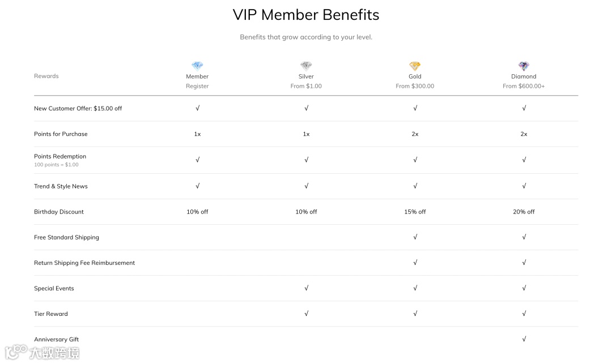Select the Birthday Discount row label
Image resolution: width=612 pixels, height=364 pixels.
tap(59, 212)
